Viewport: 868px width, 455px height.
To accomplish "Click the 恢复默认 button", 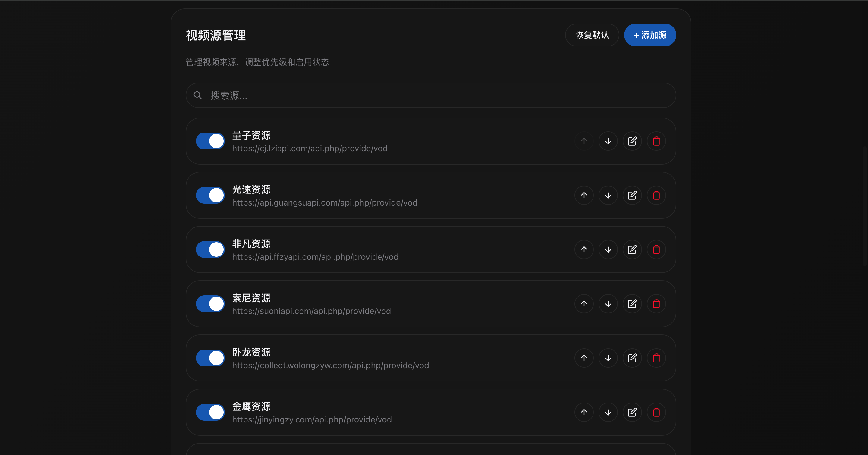I will pyautogui.click(x=592, y=35).
